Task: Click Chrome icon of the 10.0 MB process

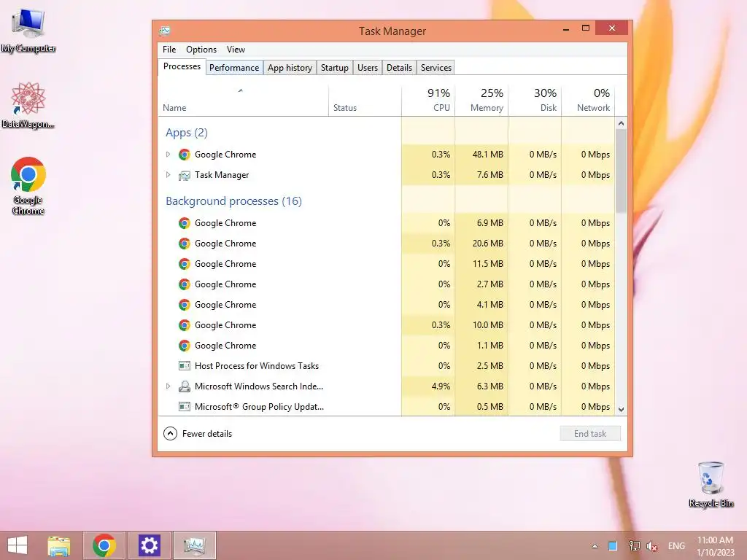Action: (x=185, y=325)
